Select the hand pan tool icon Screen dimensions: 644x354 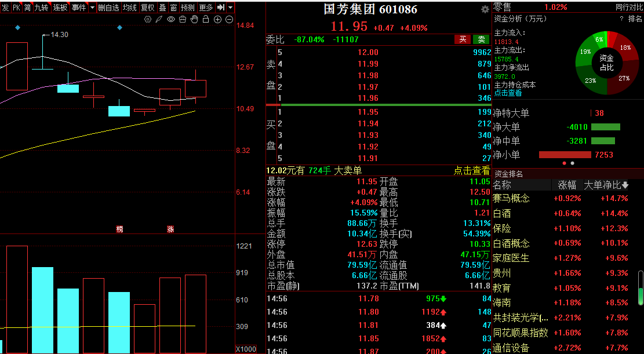(x=194, y=19)
